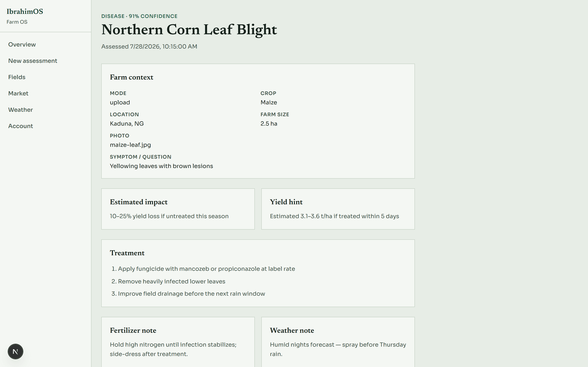588x367 pixels.
Task: Click the IbrahimOS logo title
Action: click(25, 11)
